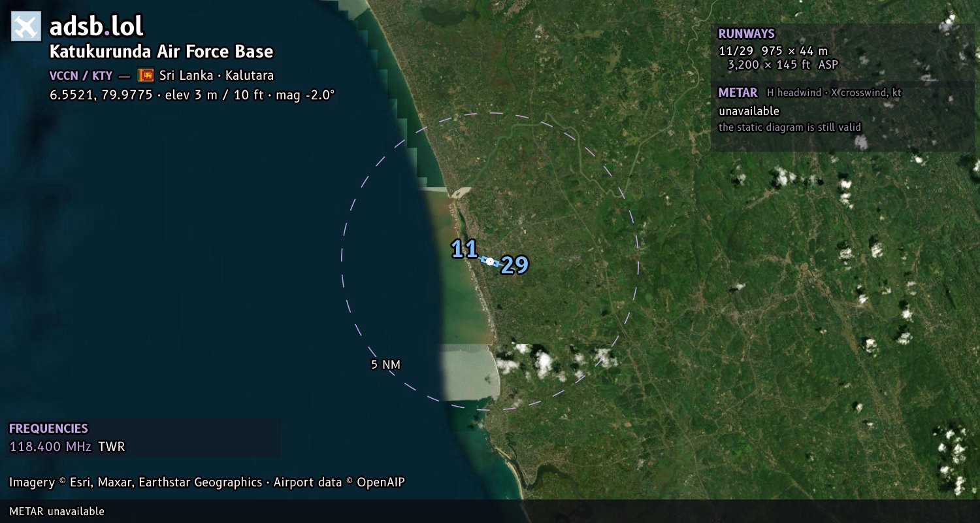Select the Katukurunda Air Force Base heading
980x523 pixels.
[x=161, y=52]
